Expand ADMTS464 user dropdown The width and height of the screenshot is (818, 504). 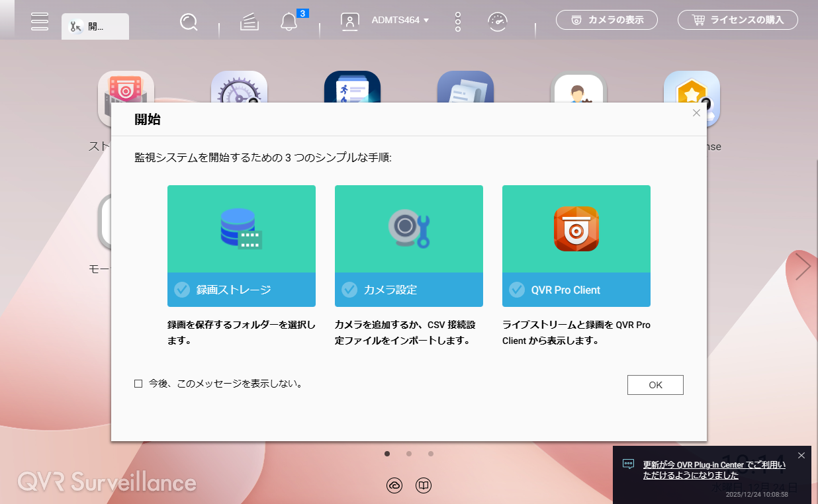click(400, 21)
